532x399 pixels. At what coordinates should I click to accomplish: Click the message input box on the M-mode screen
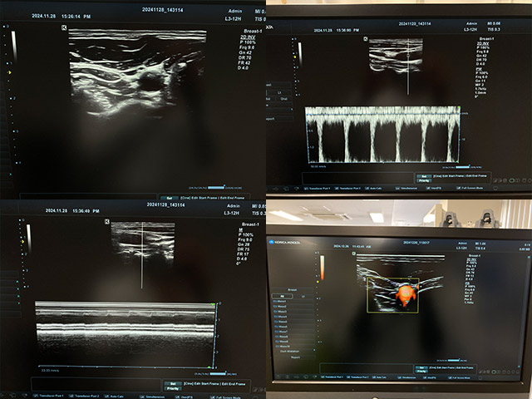pos(96,384)
